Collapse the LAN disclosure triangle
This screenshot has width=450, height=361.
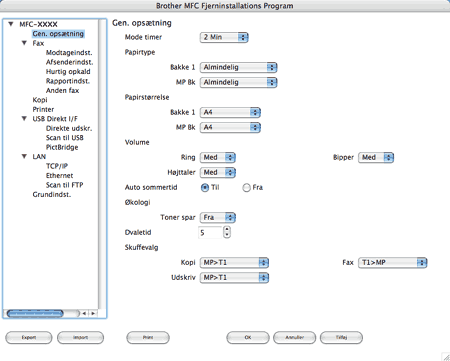24,156
